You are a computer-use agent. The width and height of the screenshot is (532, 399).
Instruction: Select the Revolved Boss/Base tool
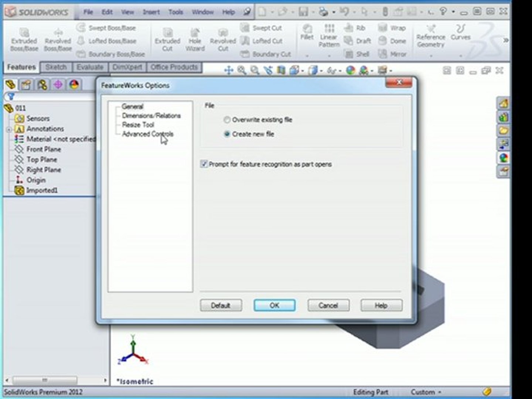(x=58, y=40)
